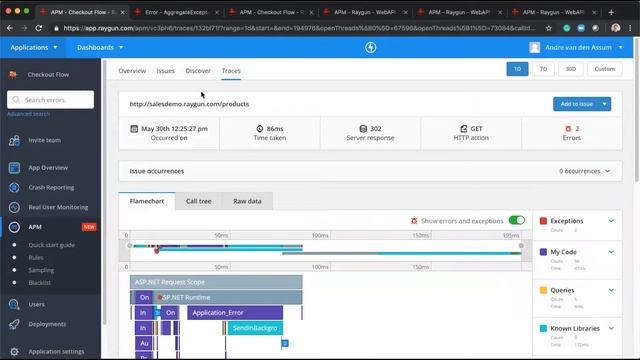This screenshot has width=640, height=360.
Task: Open Real User Monitoring icon
Action: pyautogui.click(x=14, y=207)
